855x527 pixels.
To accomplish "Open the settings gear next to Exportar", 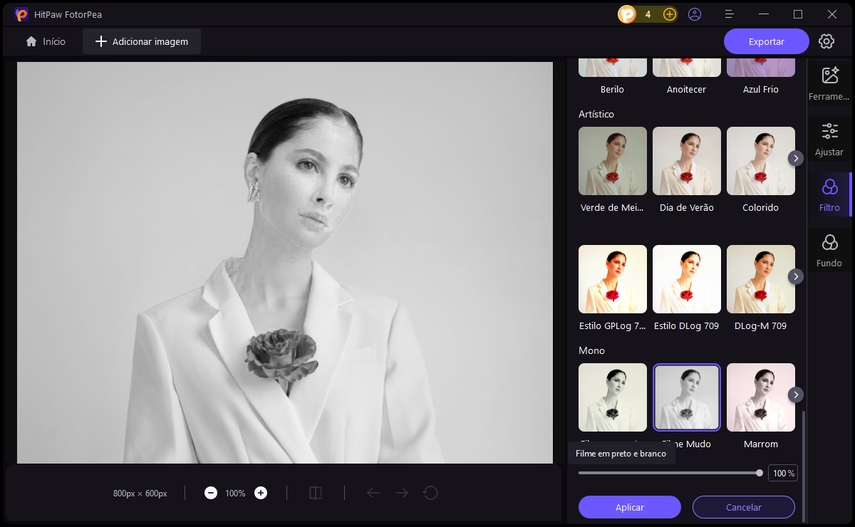I will click(x=826, y=41).
